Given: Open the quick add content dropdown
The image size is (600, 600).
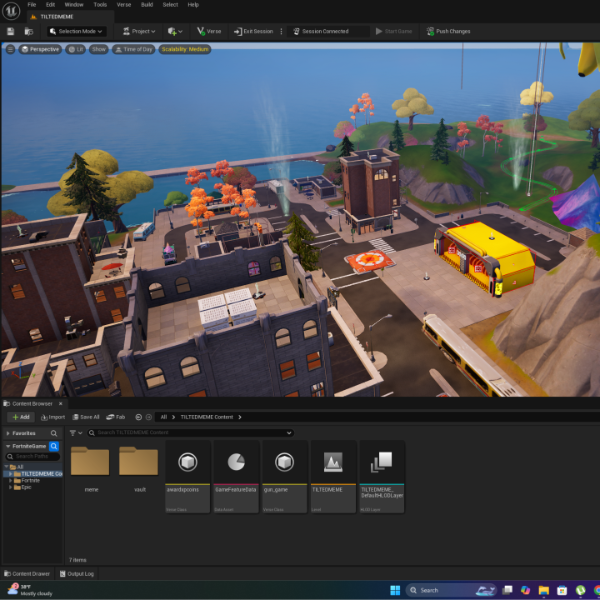Looking at the screenshot, I should [175, 31].
